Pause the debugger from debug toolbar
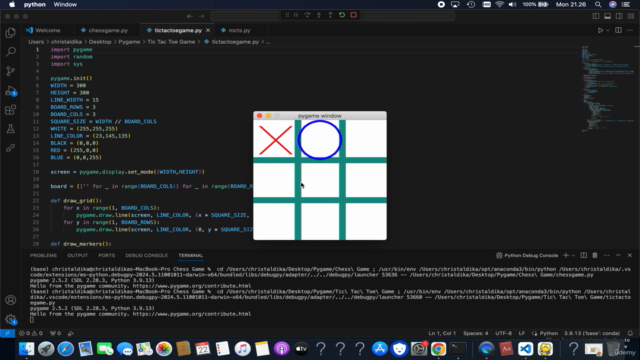This screenshot has height=360, width=640. [296, 15]
